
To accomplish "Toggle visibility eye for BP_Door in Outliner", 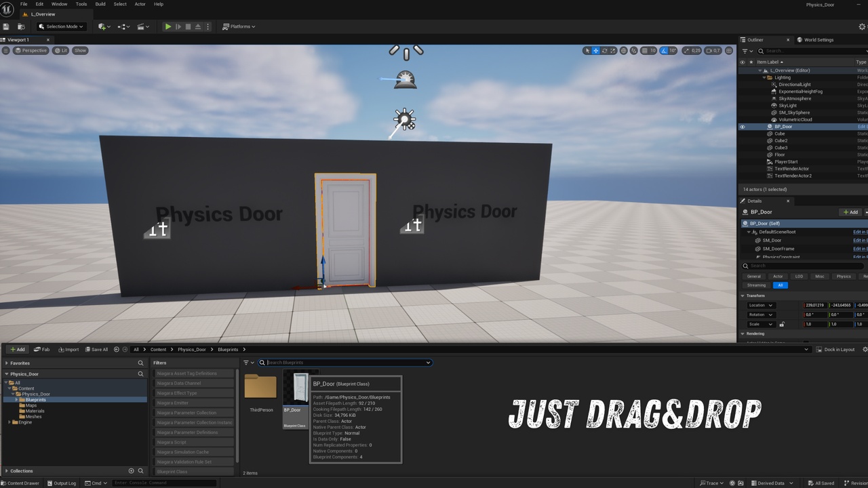I will point(743,127).
